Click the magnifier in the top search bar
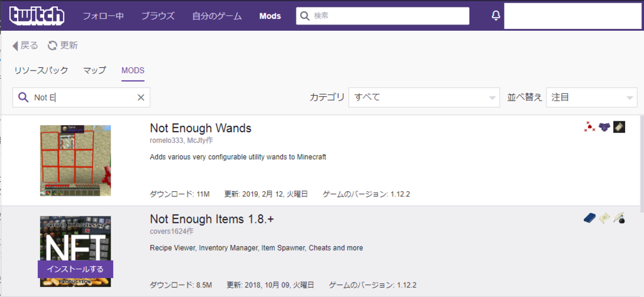The height and width of the screenshot is (297, 644). 304,16
